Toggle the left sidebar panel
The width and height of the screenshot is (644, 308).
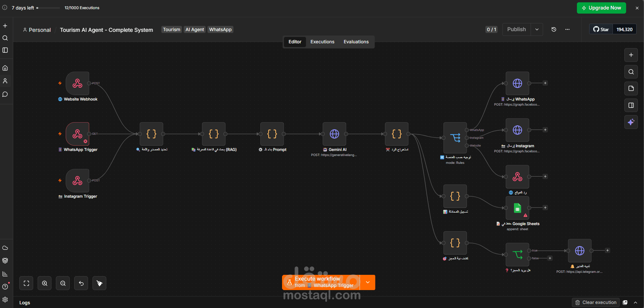(5, 50)
